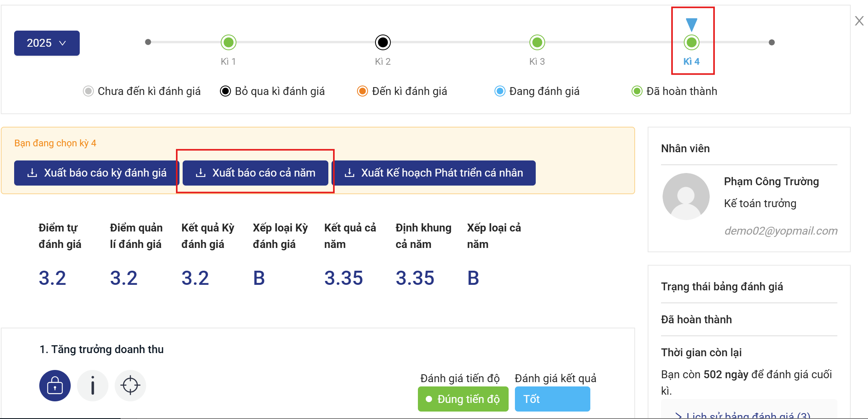Click Xuất báo cáo kỳ đánh giá button

point(97,173)
